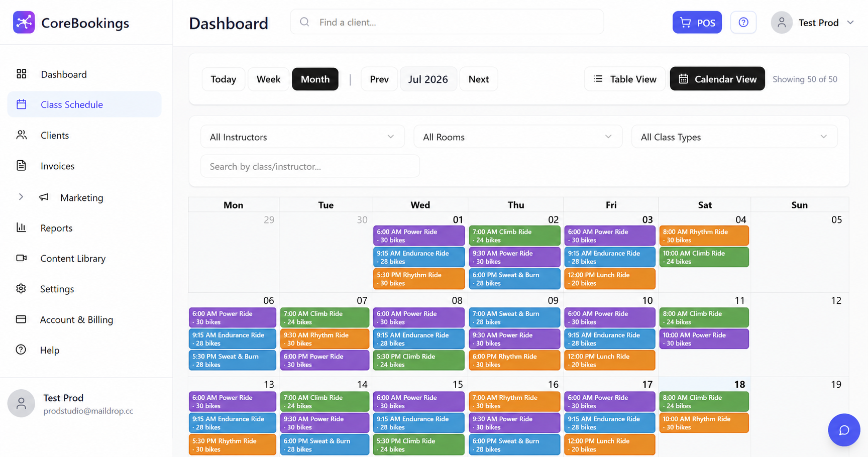Viewport: 868px width, 457px height.
Task: Open the Reports bar chart icon
Action: coord(21,227)
